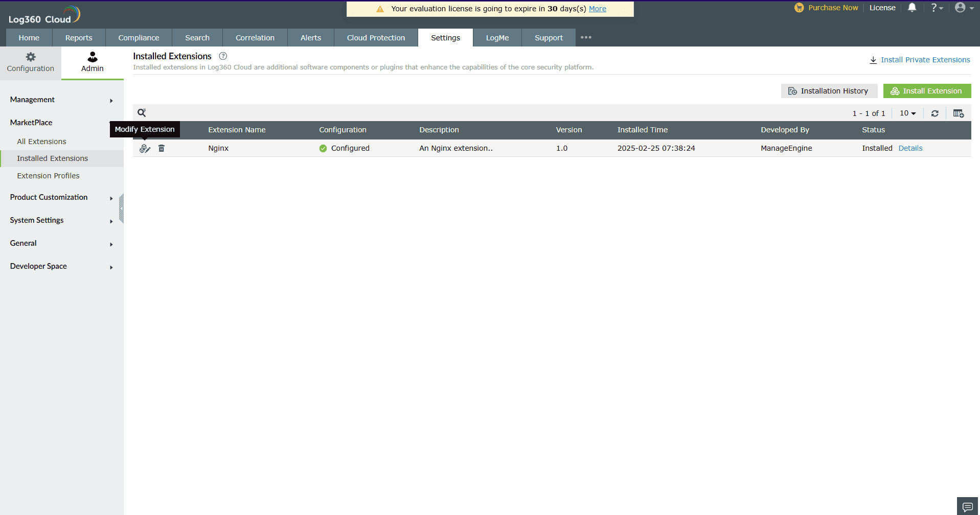This screenshot has width=980, height=515.
Task: Expand the Management section
Action: tap(61, 100)
